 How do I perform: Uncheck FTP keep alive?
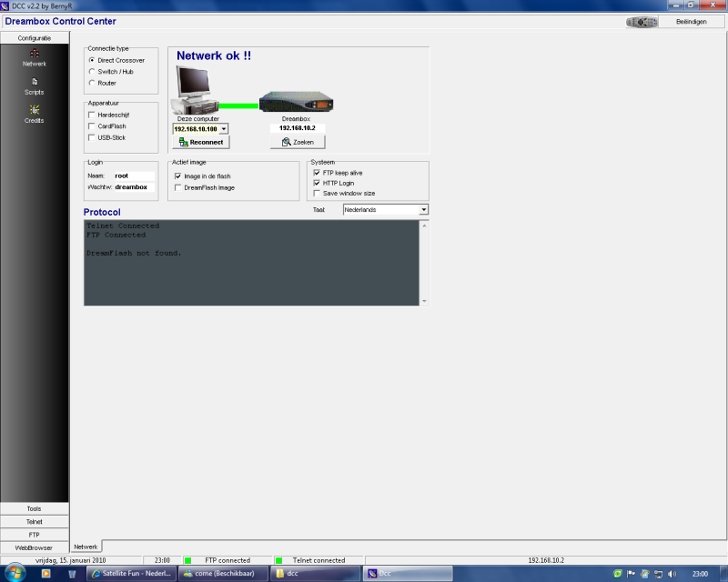point(317,173)
